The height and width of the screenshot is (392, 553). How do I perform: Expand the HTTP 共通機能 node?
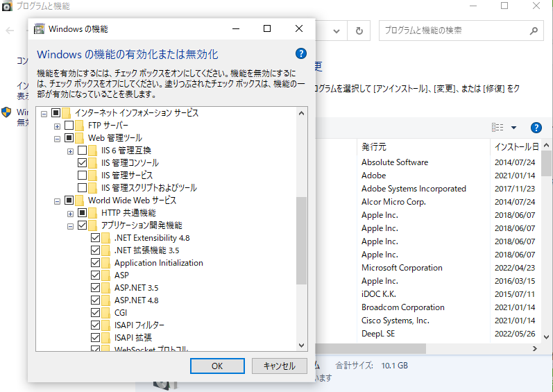(x=70, y=214)
